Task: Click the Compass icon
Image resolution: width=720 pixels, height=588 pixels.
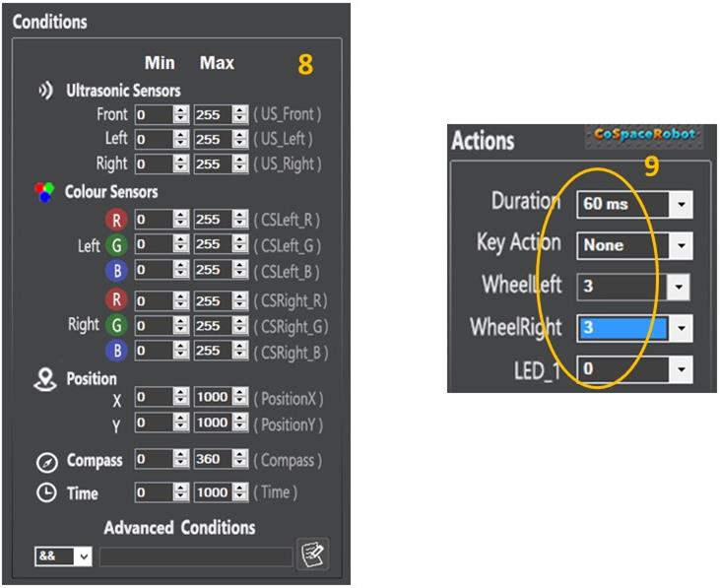Action: (x=46, y=462)
